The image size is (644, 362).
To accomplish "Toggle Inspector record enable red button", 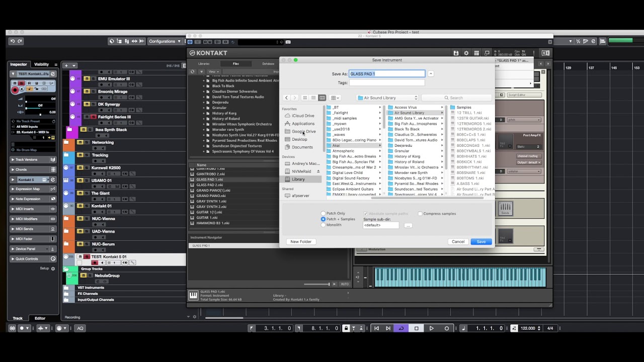I will point(15,89).
